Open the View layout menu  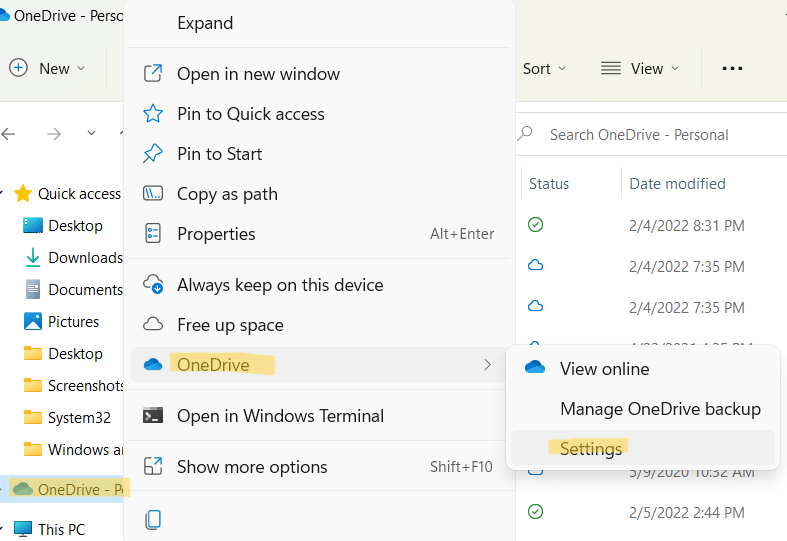pyautogui.click(x=640, y=68)
